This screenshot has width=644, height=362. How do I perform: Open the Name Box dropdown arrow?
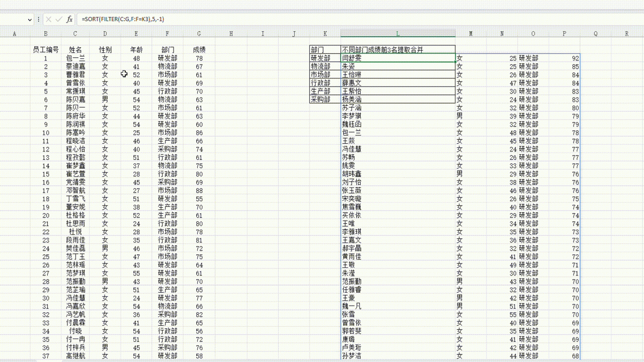click(x=29, y=19)
